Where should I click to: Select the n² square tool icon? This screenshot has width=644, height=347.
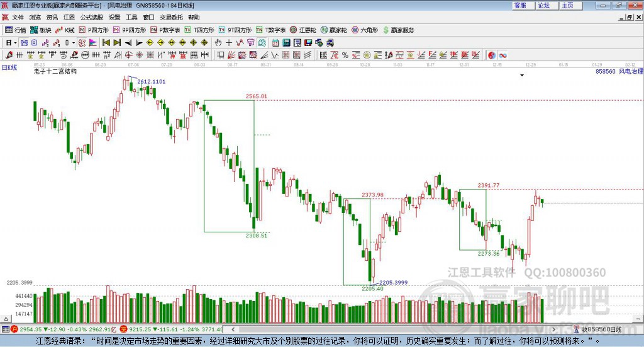(x=107, y=55)
